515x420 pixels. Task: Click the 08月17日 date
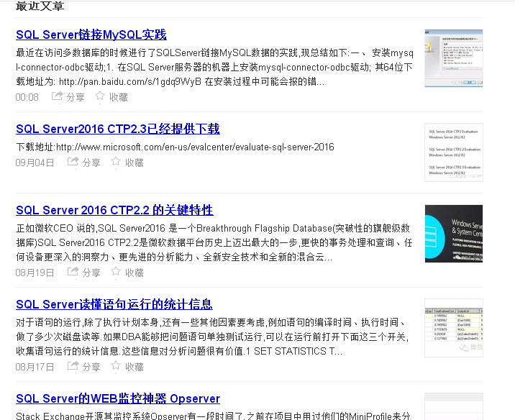click(x=35, y=367)
